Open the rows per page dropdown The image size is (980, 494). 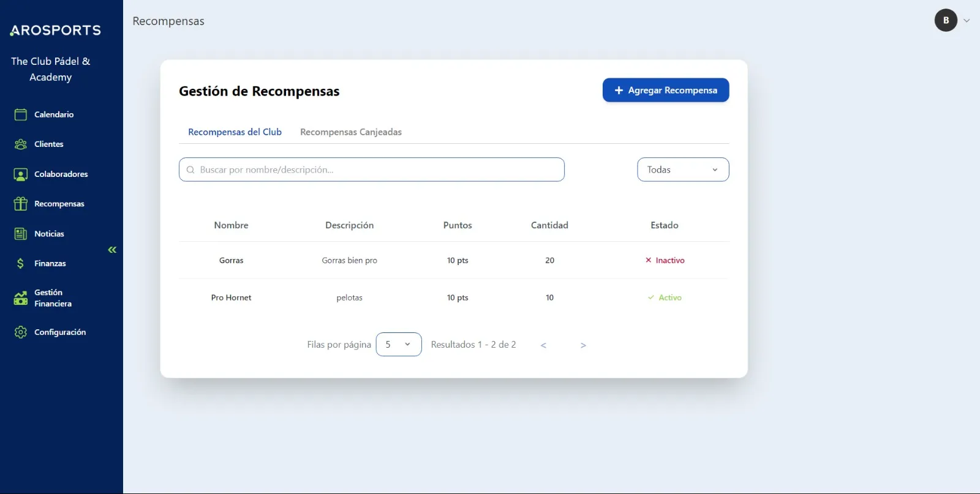coord(399,345)
